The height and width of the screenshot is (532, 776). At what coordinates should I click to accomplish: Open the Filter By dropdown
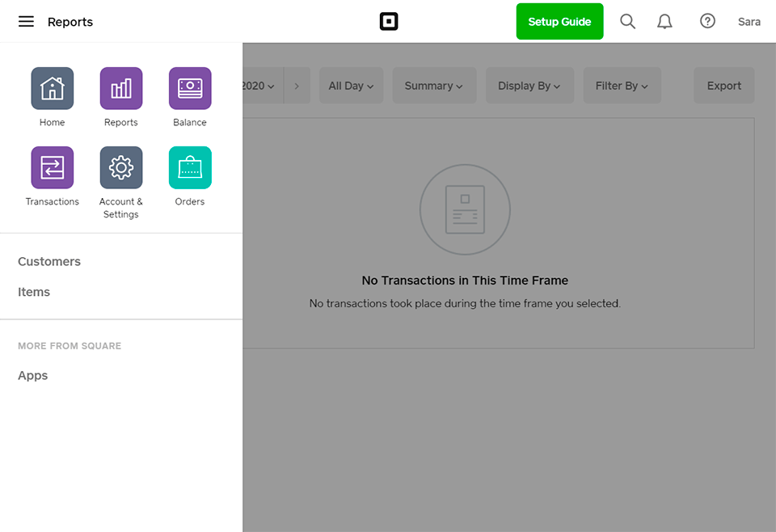tap(622, 86)
